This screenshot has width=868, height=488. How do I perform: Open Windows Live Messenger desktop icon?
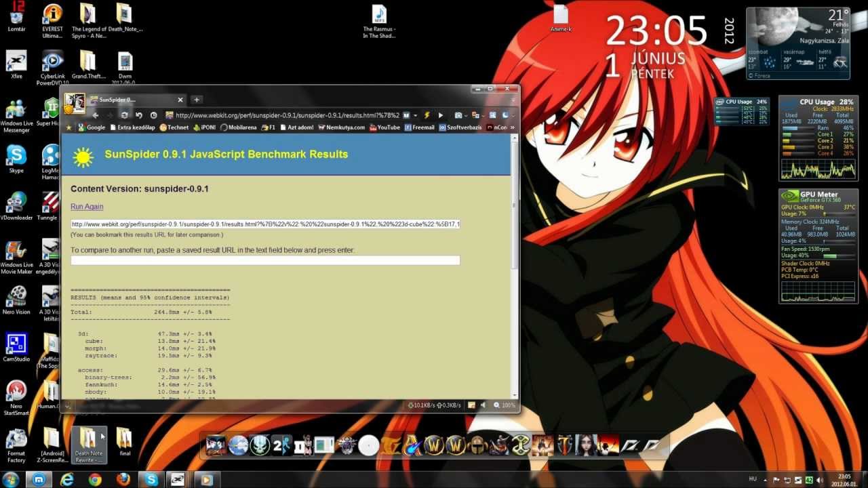17,115
